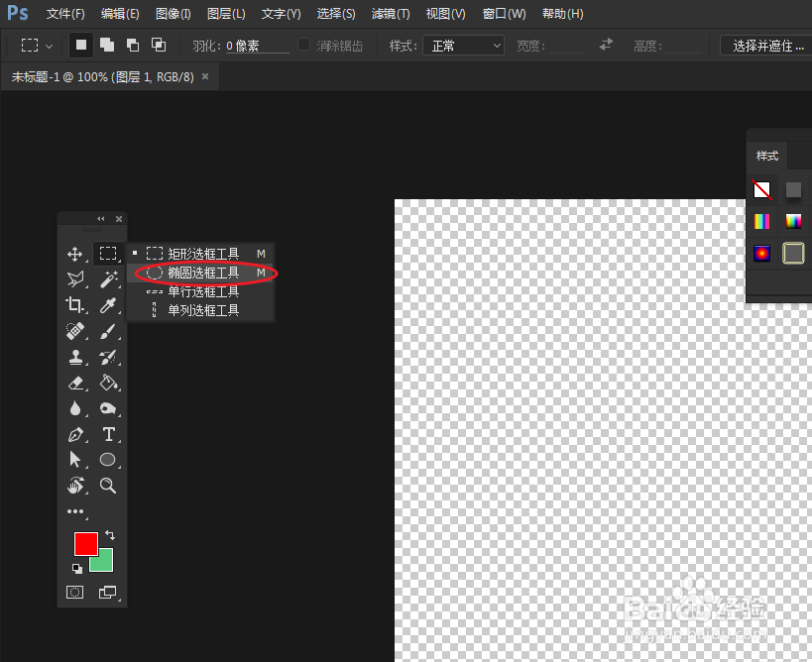812x662 pixels.
Task: Click the green background color swatch
Action: [105, 563]
